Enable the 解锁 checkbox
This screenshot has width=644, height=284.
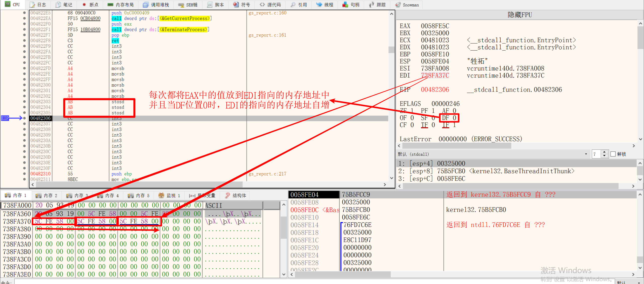pos(613,154)
